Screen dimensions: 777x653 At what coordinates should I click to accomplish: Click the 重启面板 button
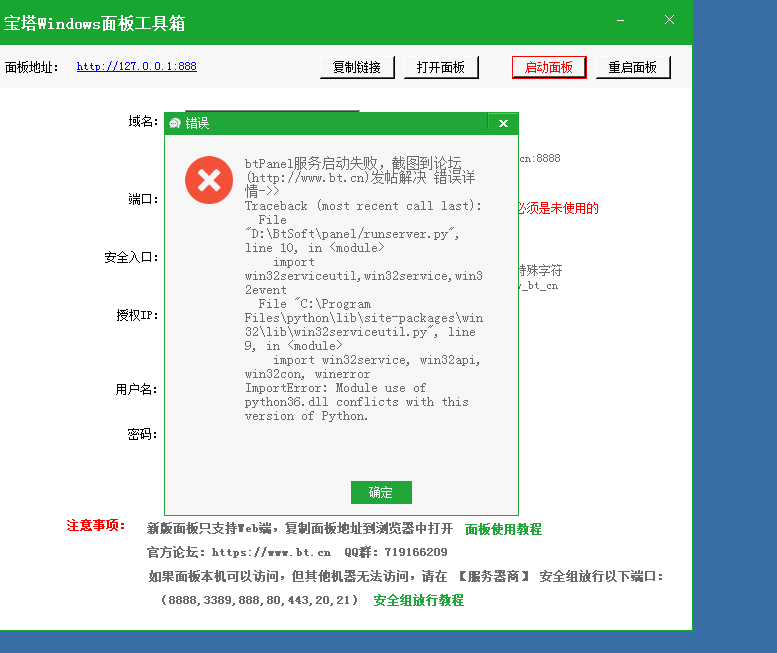pos(633,67)
